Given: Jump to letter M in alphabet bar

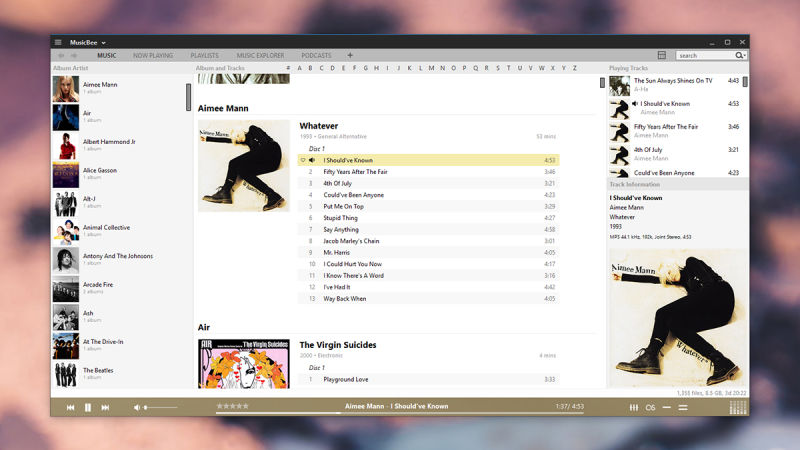Looking at the screenshot, I should point(431,68).
